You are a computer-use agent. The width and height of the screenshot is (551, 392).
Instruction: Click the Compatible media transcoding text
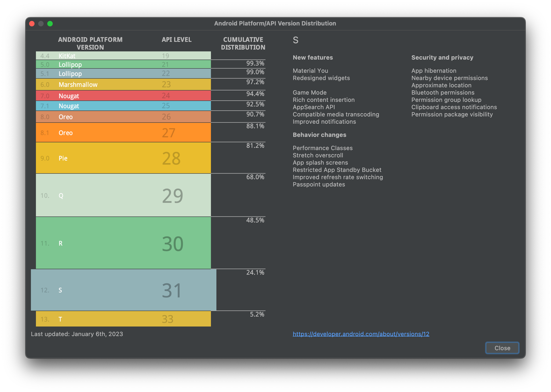[x=336, y=114]
